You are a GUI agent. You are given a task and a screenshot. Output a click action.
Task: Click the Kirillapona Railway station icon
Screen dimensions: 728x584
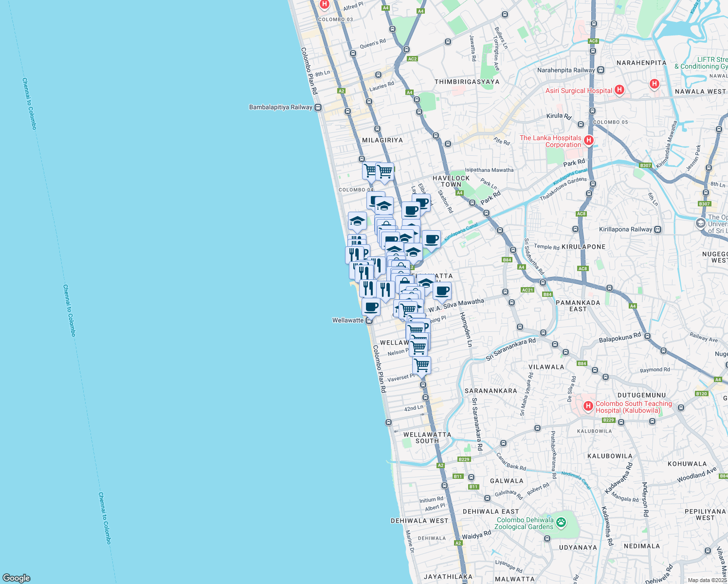[x=657, y=229]
